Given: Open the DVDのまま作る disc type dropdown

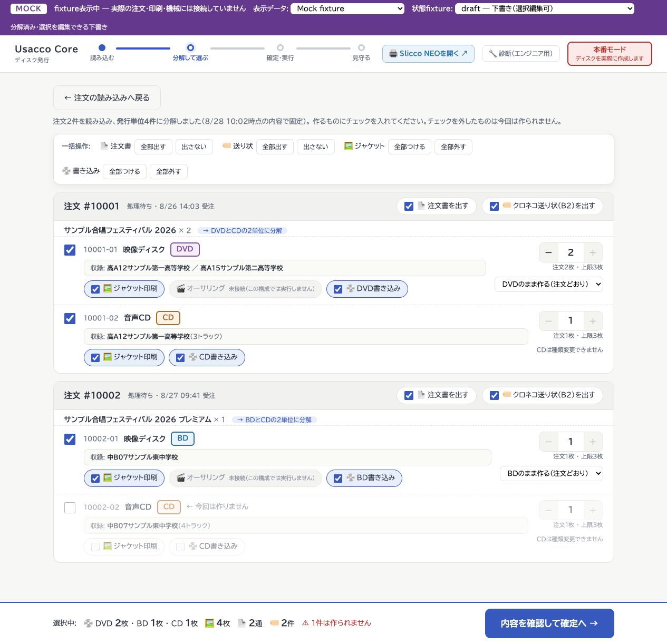Looking at the screenshot, I should tap(548, 284).
